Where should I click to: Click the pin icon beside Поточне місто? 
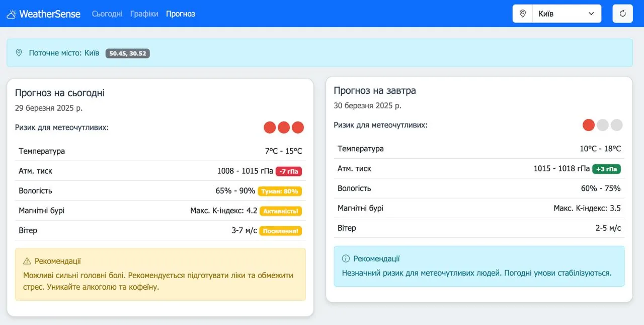[x=19, y=53]
